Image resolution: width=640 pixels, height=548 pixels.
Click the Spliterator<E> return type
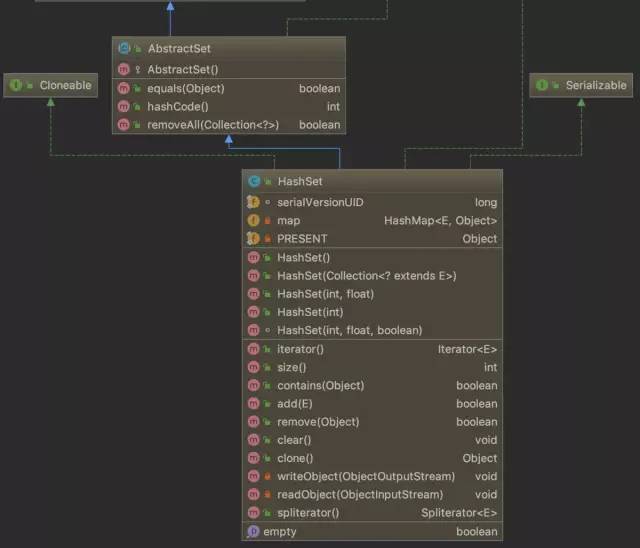459,513
